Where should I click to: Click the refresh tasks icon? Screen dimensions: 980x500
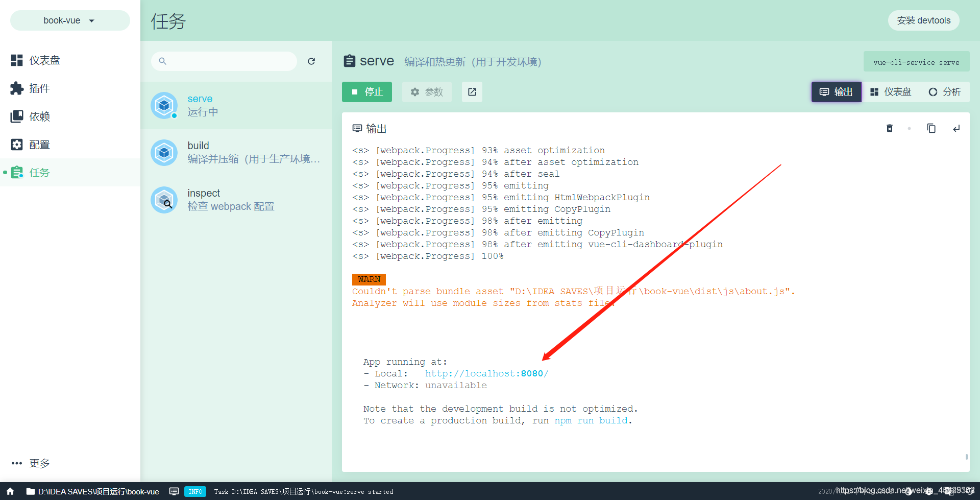311,61
